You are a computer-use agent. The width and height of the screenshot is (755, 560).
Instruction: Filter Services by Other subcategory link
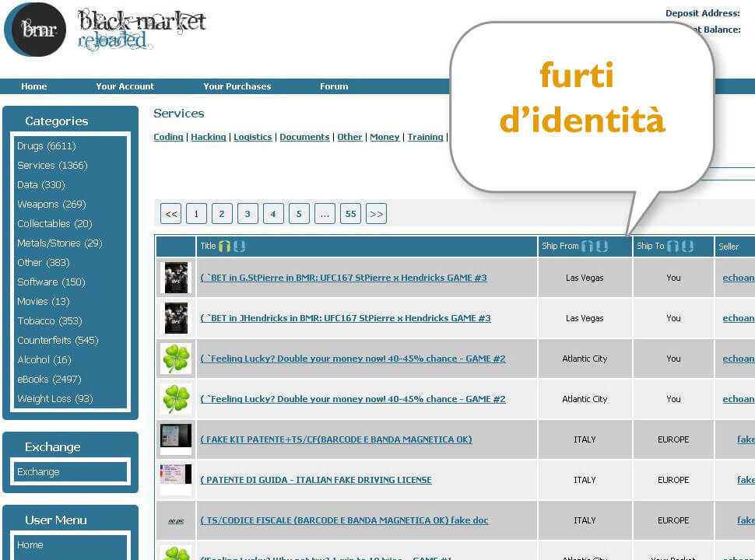point(349,137)
